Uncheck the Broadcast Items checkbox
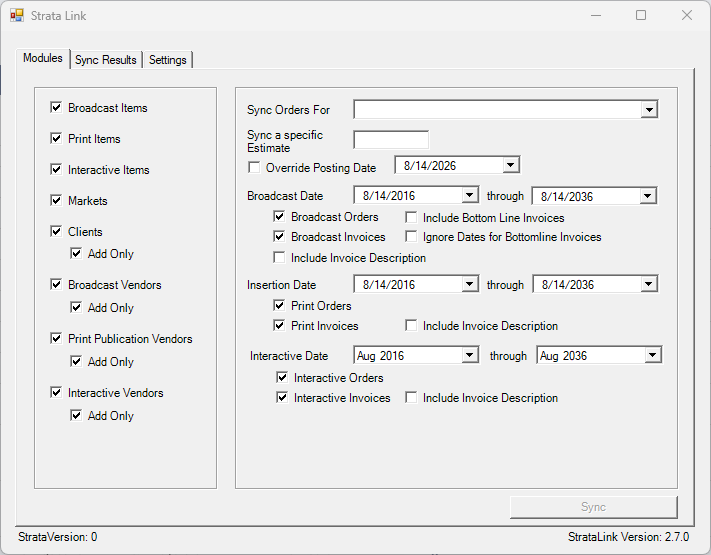The height and width of the screenshot is (555, 711). click(x=56, y=107)
